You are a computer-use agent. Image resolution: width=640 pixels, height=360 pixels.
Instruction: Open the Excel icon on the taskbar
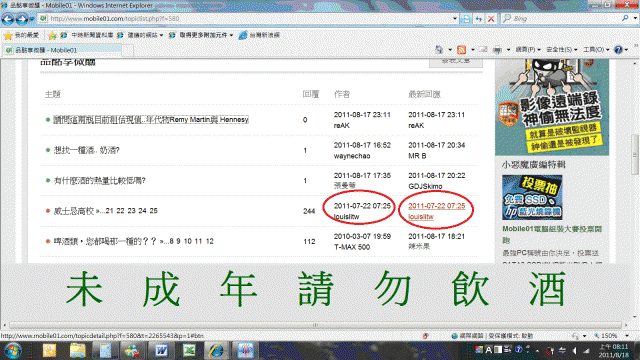click(x=189, y=351)
